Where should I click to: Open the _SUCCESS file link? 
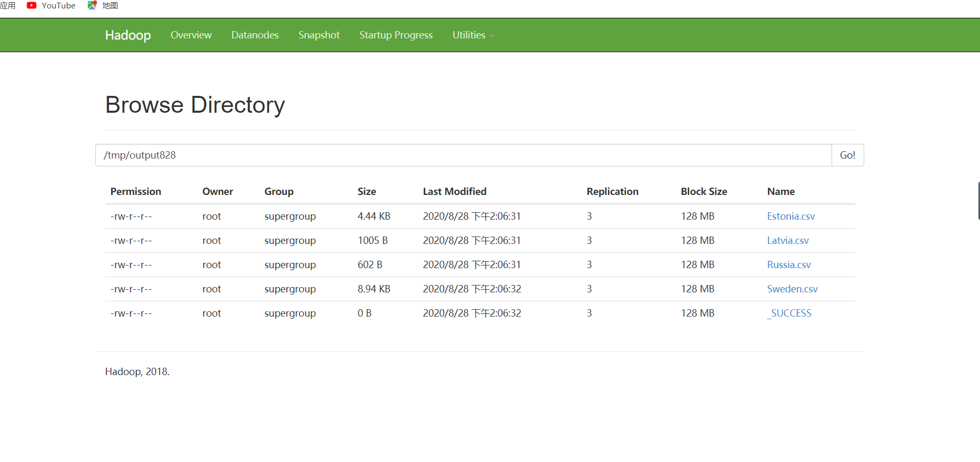click(789, 313)
